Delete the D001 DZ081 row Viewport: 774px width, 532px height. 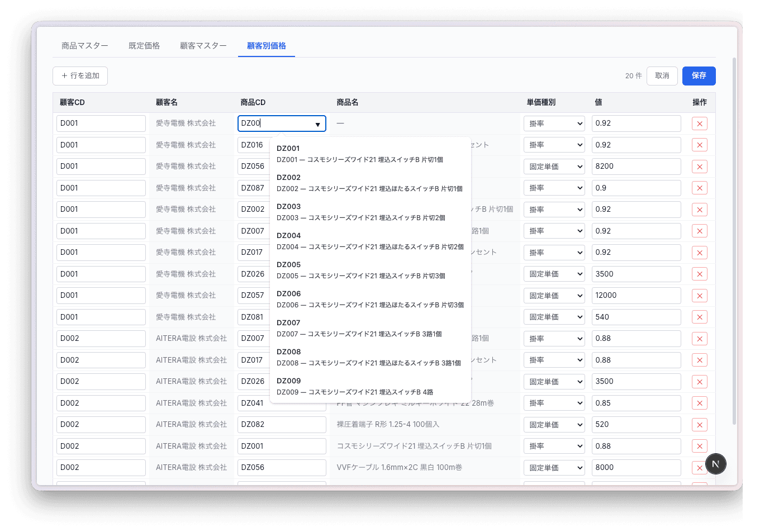pos(699,317)
